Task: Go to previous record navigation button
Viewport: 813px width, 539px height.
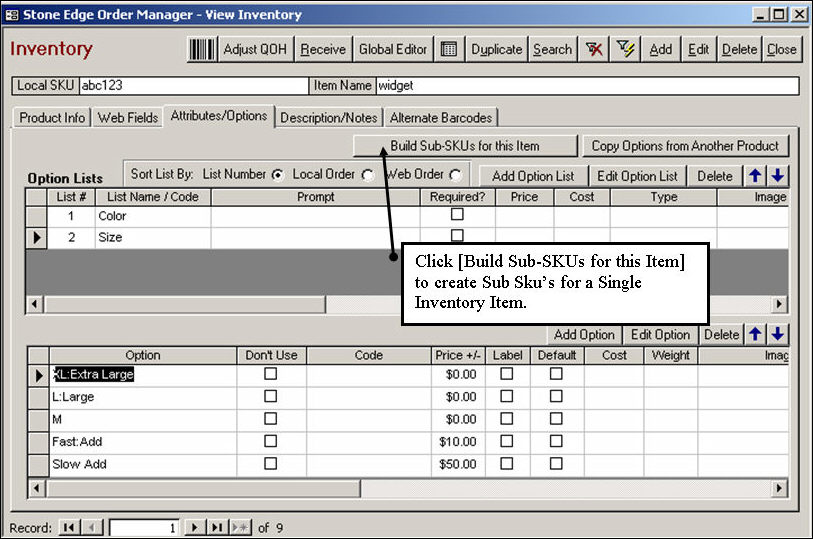Action: point(92,528)
